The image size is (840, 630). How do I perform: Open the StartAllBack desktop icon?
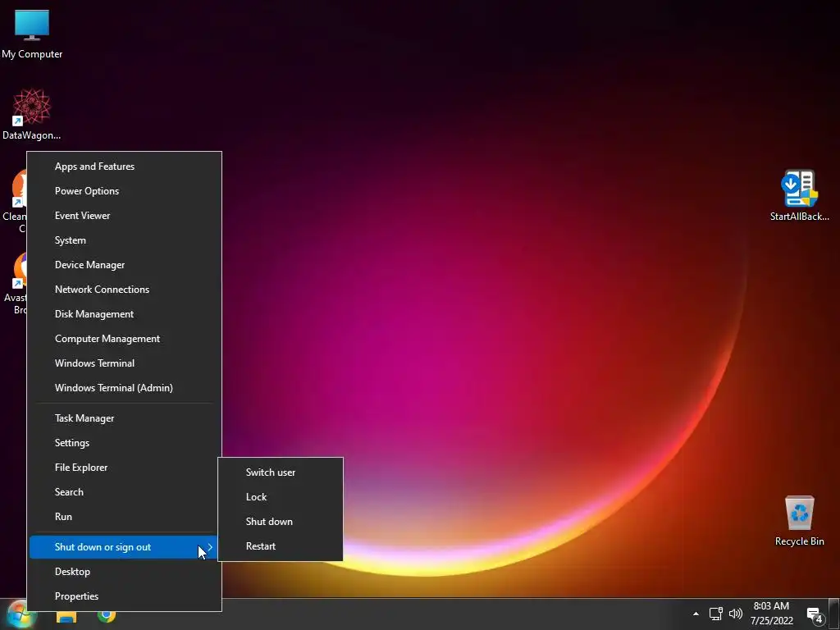pyautogui.click(x=799, y=195)
